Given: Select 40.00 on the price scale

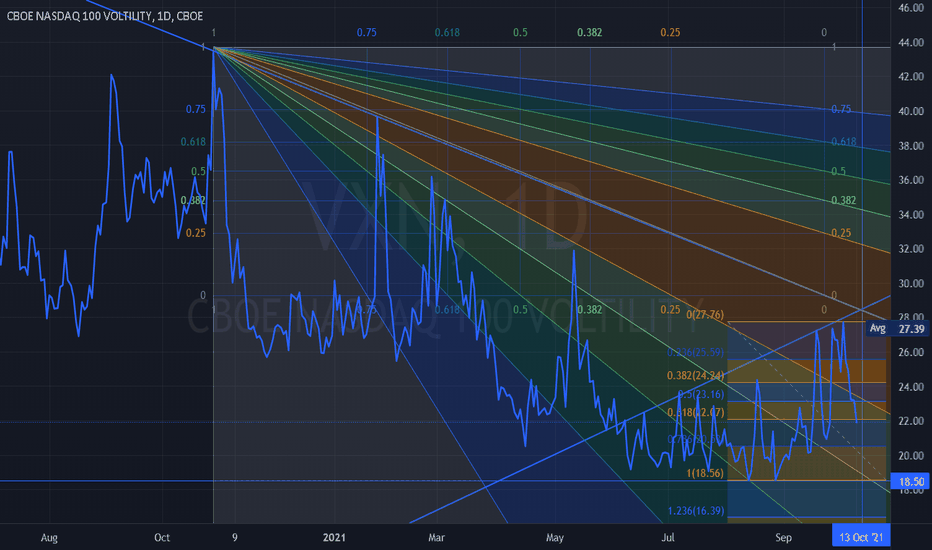Looking at the screenshot, I should [x=911, y=111].
